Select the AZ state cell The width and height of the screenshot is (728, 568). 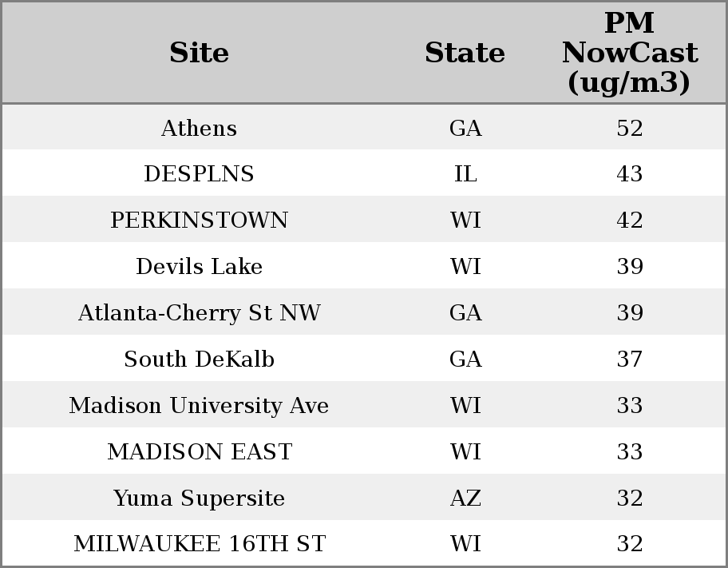(465, 498)
